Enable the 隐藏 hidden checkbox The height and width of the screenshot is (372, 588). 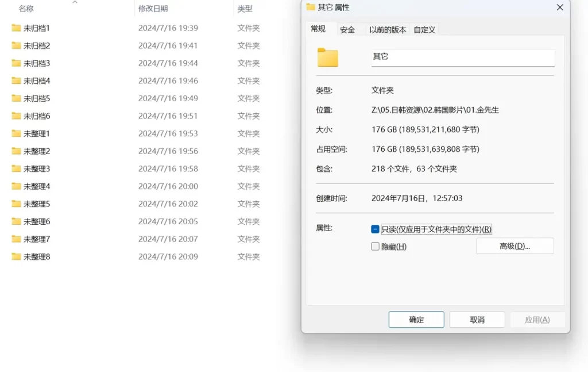pos(375,246)
